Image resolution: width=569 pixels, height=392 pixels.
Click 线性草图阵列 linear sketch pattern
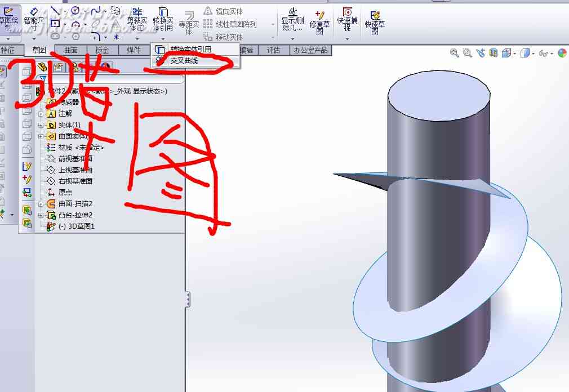pyautogui.click(x=230, y=24)
